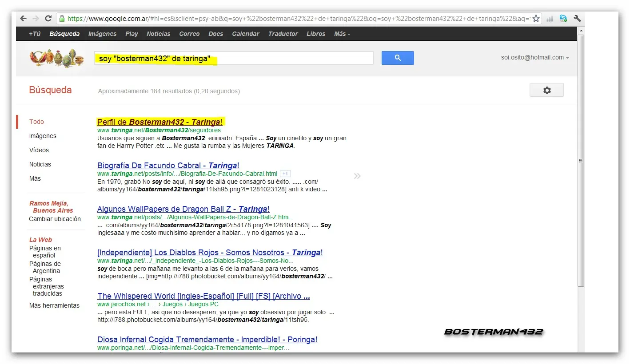This screenshot has width=630, height=364.
Task: Expand Más herramientas in the sidebar
Action: [x=54, y=305]
